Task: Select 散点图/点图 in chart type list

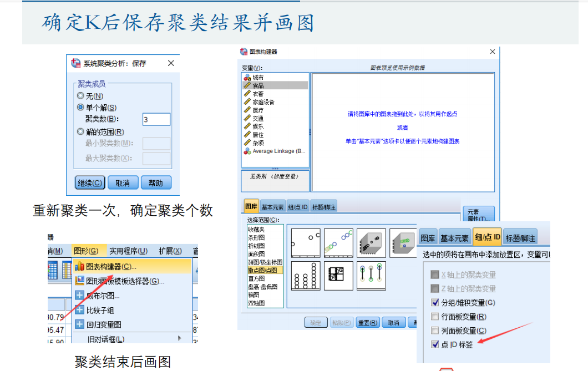Action: coord(265,270)
